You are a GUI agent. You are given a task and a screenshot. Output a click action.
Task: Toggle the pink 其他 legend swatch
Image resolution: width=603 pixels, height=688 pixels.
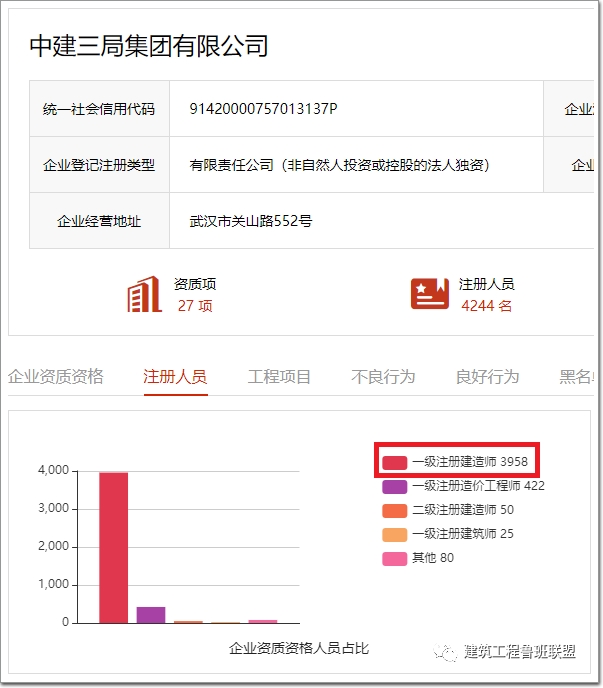tap(394, 559)
